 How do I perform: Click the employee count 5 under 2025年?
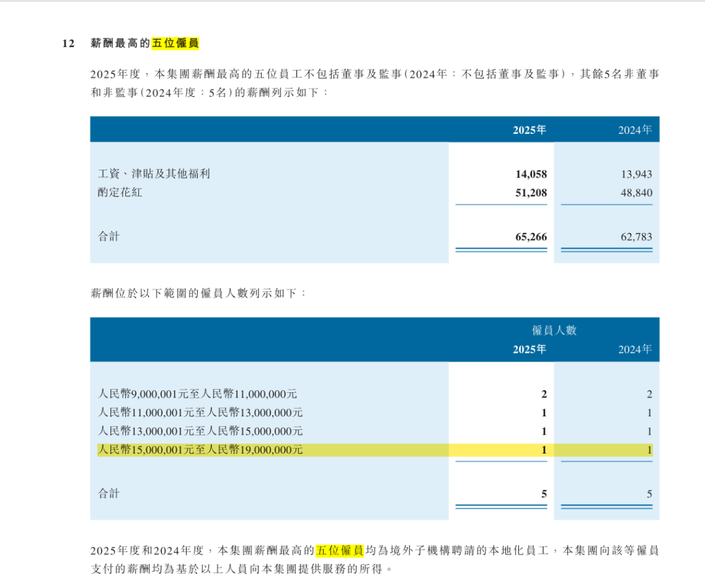pos(542,494)
